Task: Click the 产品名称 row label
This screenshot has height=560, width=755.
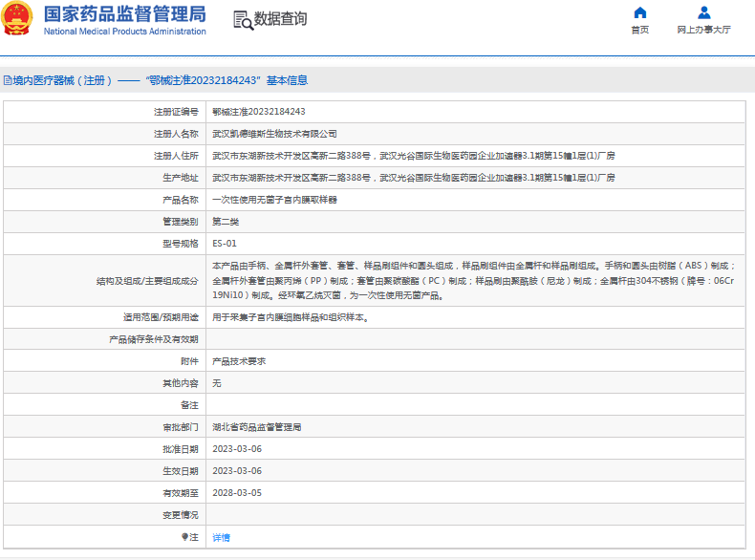Action: (x=180, y=200)
